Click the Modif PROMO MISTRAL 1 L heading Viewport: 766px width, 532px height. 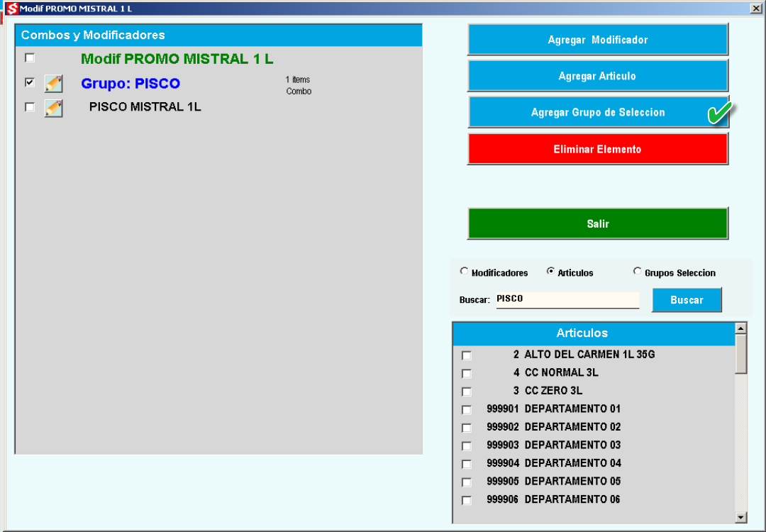pos(177,59)
